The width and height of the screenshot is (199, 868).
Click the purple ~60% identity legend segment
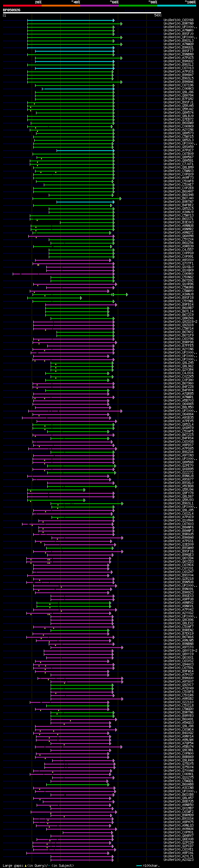pos(99,6)
